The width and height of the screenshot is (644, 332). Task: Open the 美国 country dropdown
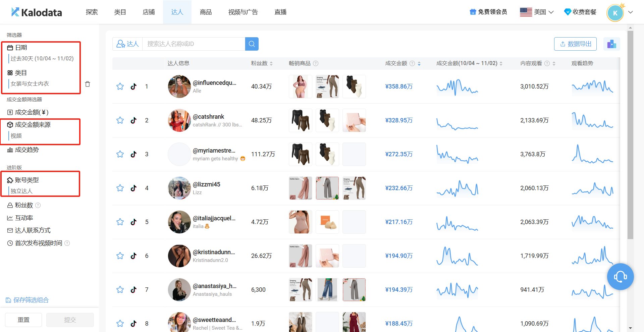point(537,12)
